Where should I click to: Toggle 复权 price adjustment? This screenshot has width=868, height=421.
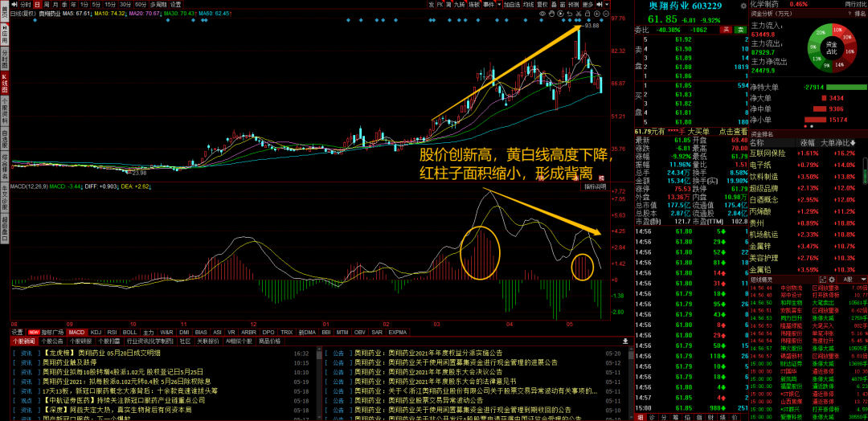point(544,4)
